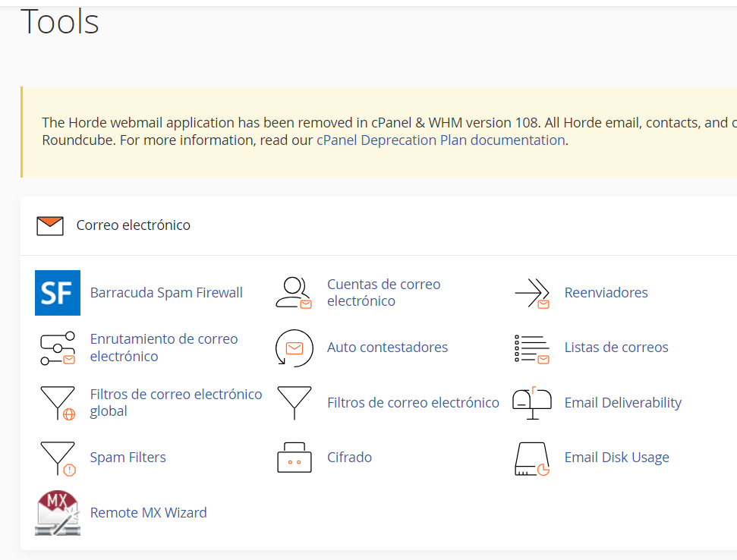
Task: Open the Listas de correos link
Action: click(616, 348)
